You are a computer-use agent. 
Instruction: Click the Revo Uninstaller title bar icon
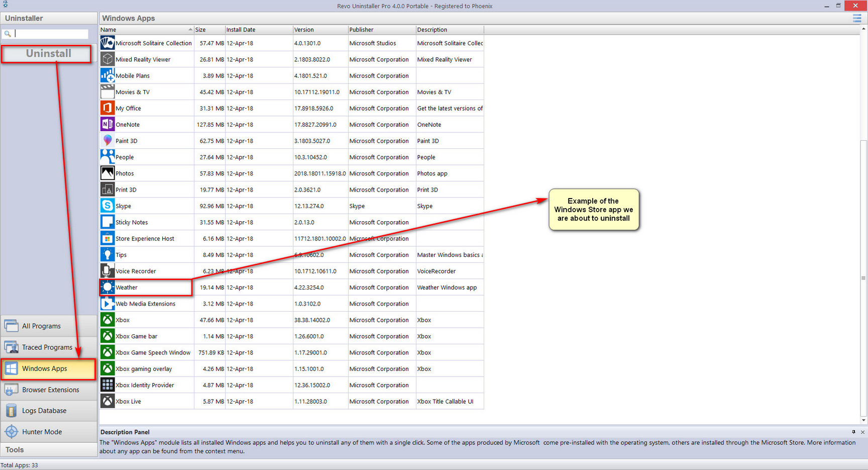click(5, 5)
